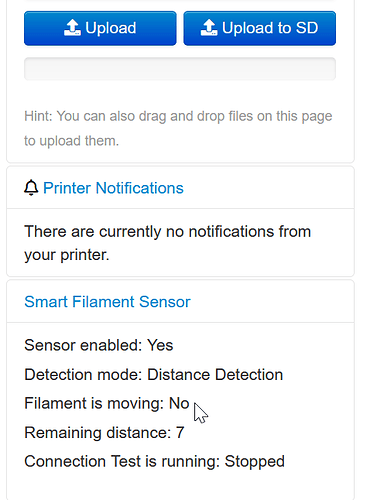Viewport: 366px width, 500px height.
Task: Click the drag and drop hint text
Action: (178, 128)
